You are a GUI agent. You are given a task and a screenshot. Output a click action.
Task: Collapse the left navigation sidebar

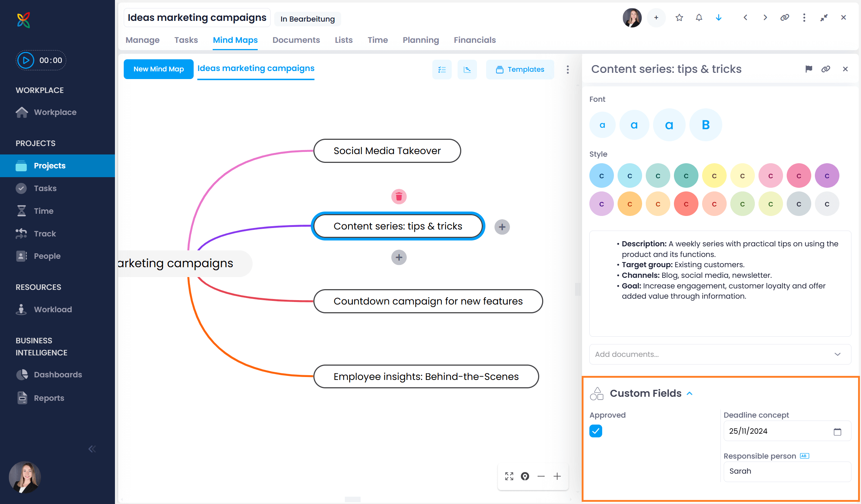92,449
